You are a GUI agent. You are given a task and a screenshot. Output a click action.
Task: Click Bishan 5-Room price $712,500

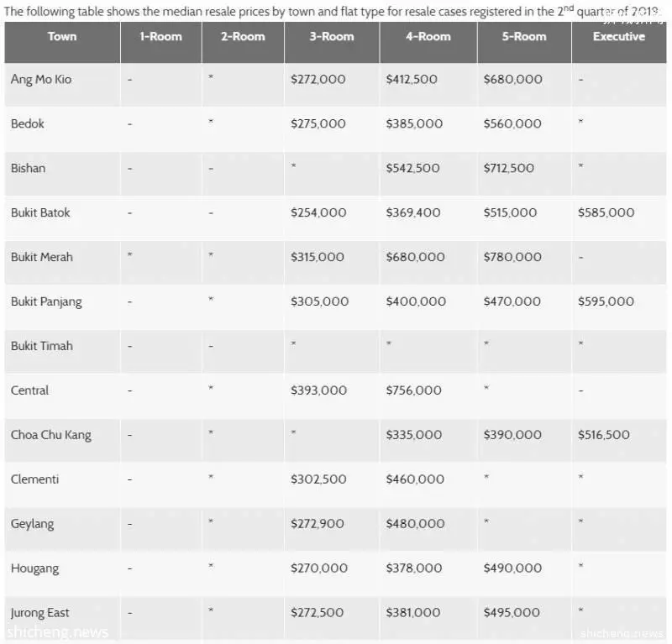pos(509,169)
